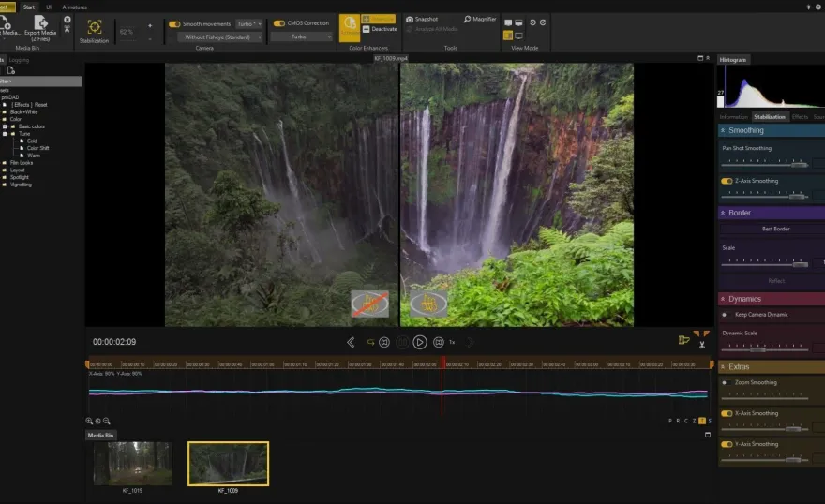Open the Turbo dropdown next to Smooth movements

click(x=248, y=24)
